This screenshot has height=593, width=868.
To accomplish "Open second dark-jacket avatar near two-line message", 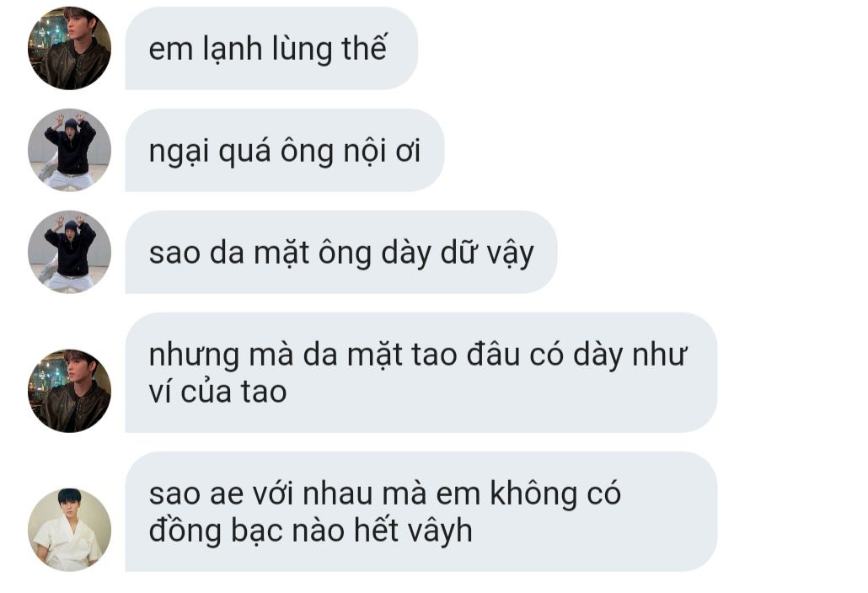I will click(69, 391).
